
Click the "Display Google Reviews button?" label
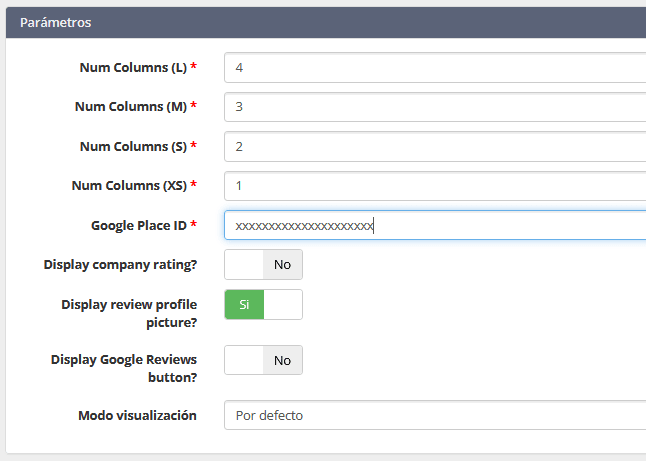click(124, 368)
